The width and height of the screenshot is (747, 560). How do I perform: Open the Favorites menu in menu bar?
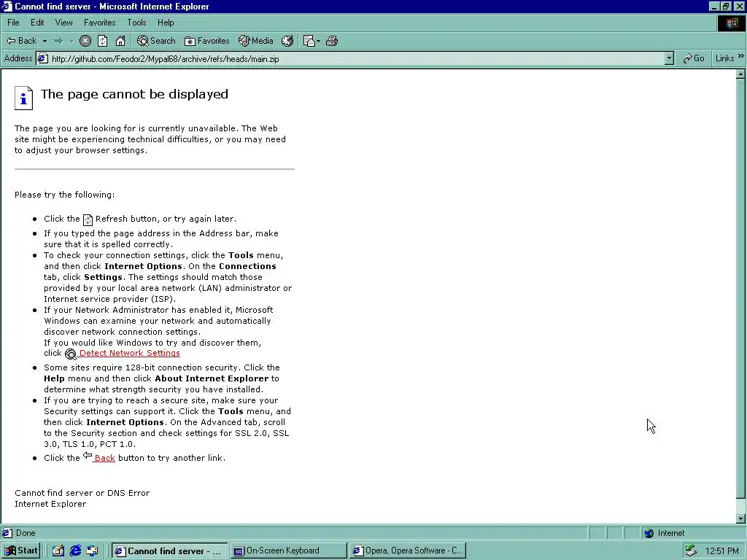tap(99, 23)
